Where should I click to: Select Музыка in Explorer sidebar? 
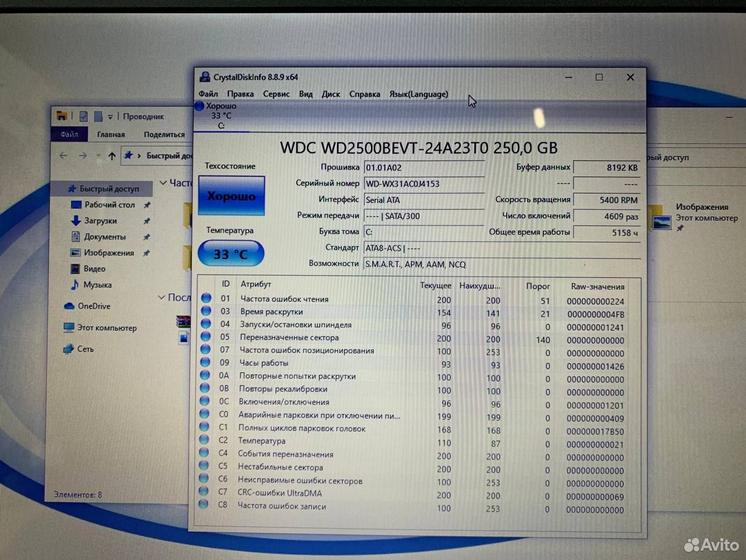[97, 285]
